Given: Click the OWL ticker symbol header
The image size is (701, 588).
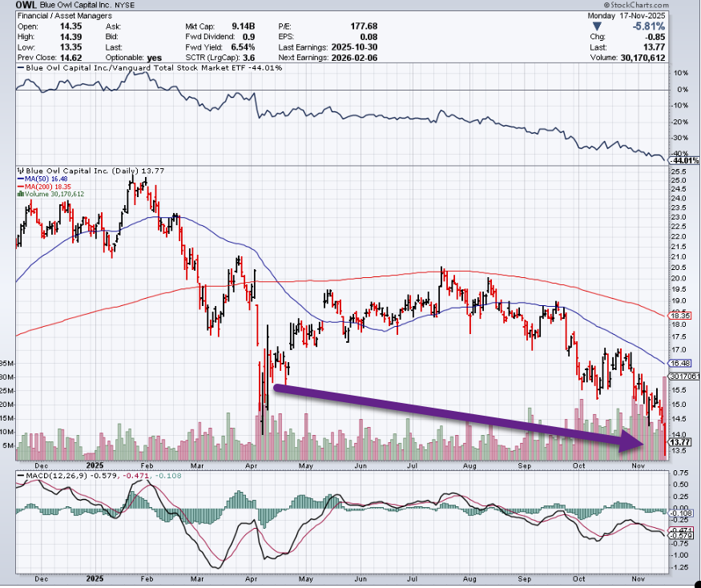Looking at the screenshot, I should 14,4.
